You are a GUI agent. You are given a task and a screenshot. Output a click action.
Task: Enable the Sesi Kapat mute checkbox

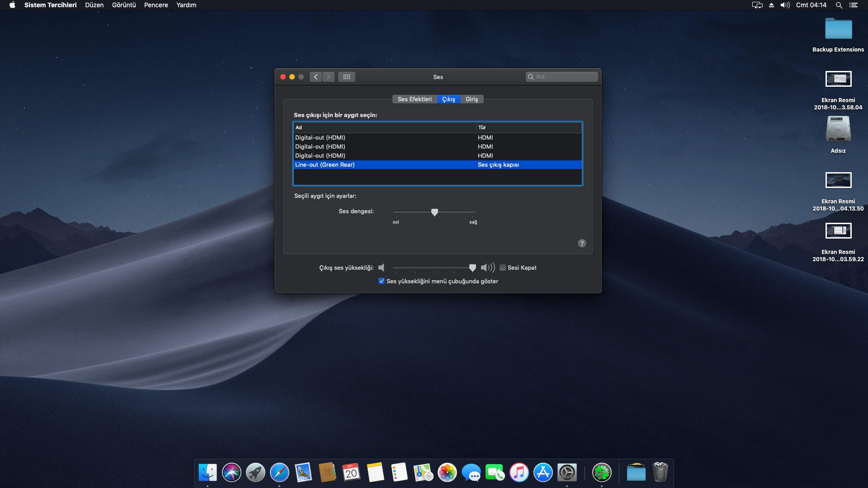coord(502,267)
